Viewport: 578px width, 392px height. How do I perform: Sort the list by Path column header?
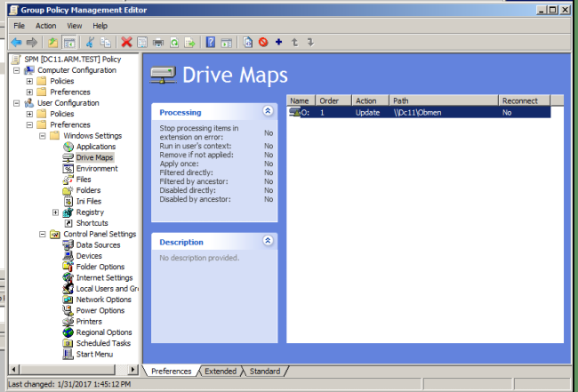[444, 100]
